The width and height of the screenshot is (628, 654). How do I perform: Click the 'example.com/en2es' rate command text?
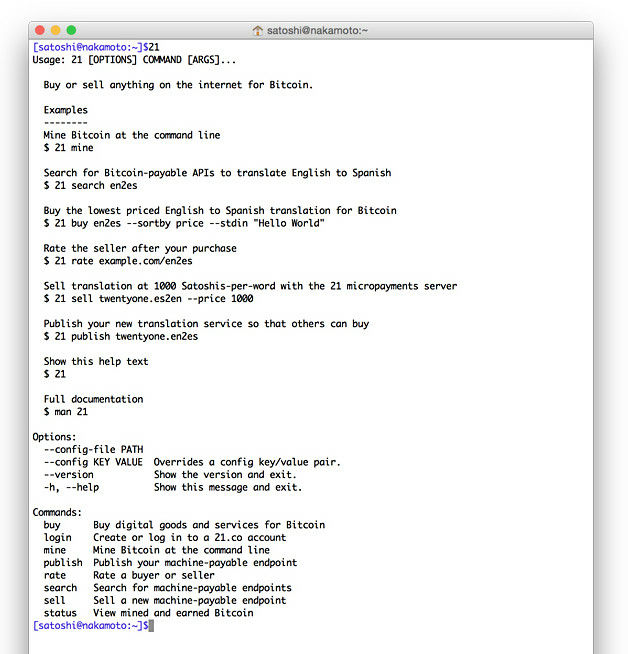[x=146, y=261]
